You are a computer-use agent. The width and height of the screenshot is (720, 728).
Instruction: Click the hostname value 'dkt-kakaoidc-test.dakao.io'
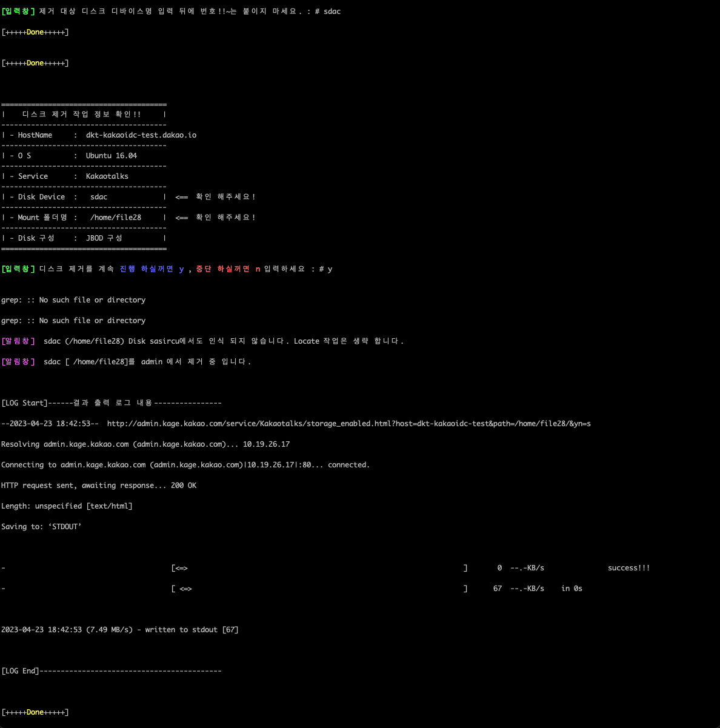[x=141, y=135]
